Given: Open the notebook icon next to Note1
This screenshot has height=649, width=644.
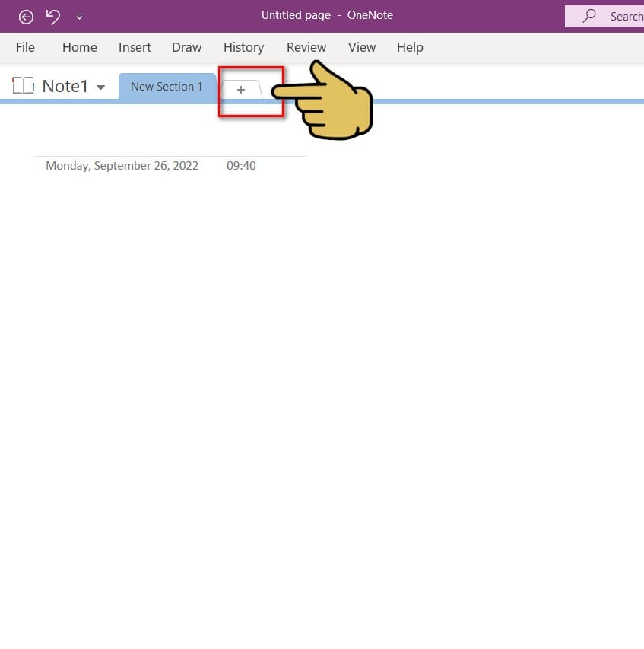Looking at the screenshot, I should [23, 85].
